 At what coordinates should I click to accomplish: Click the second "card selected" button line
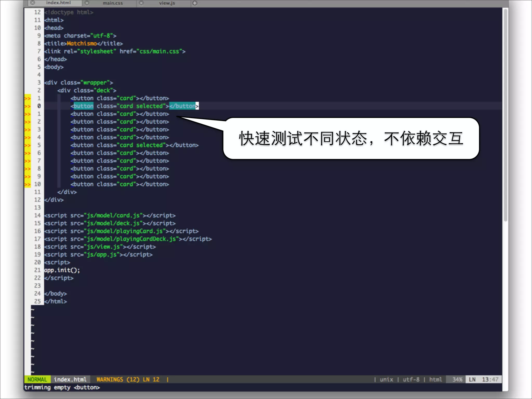click(135, 145)
